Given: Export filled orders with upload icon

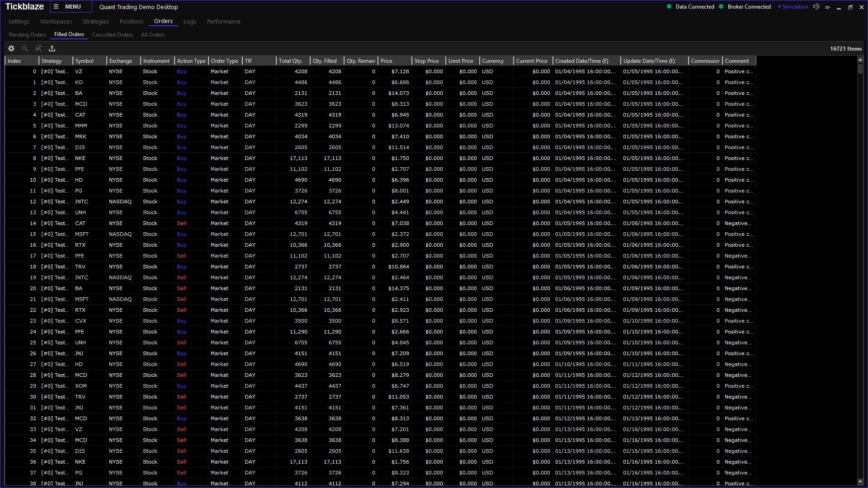Looking at the screenshot, I should (52, 48).
